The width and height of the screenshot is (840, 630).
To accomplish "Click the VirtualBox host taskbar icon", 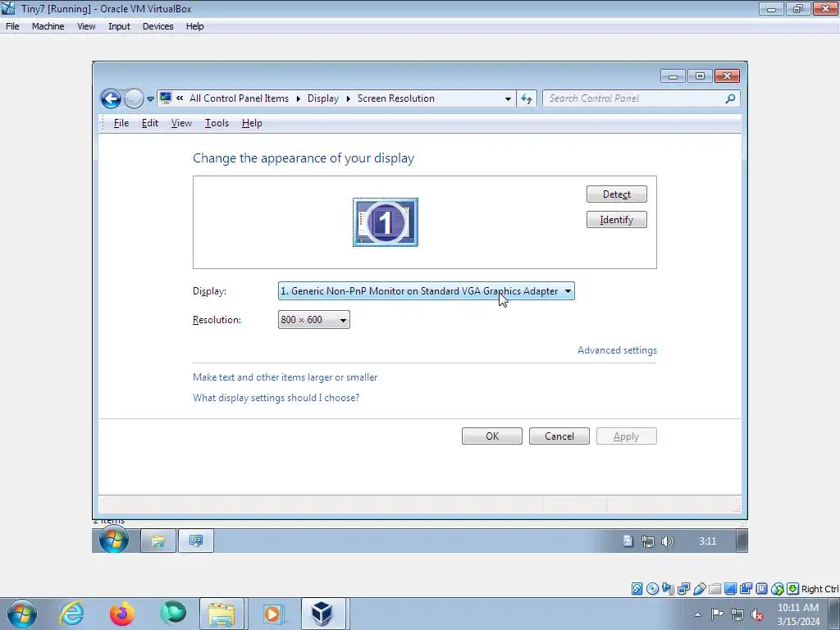I will (x=322, y=614).
